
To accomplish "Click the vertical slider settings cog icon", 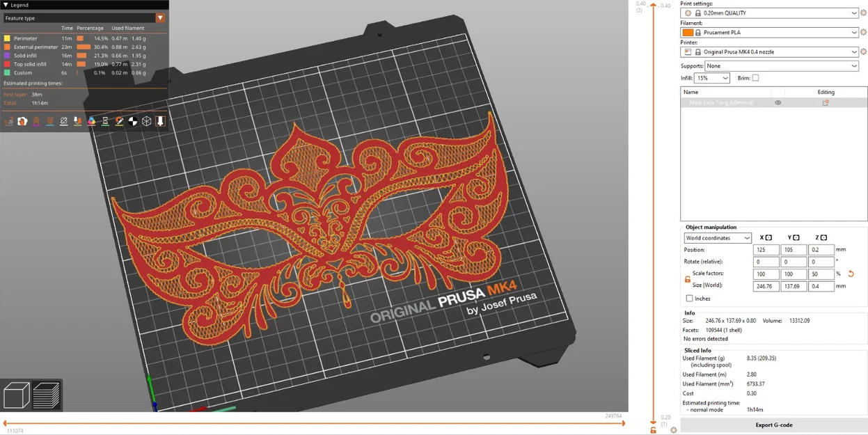I will [673, 430].
